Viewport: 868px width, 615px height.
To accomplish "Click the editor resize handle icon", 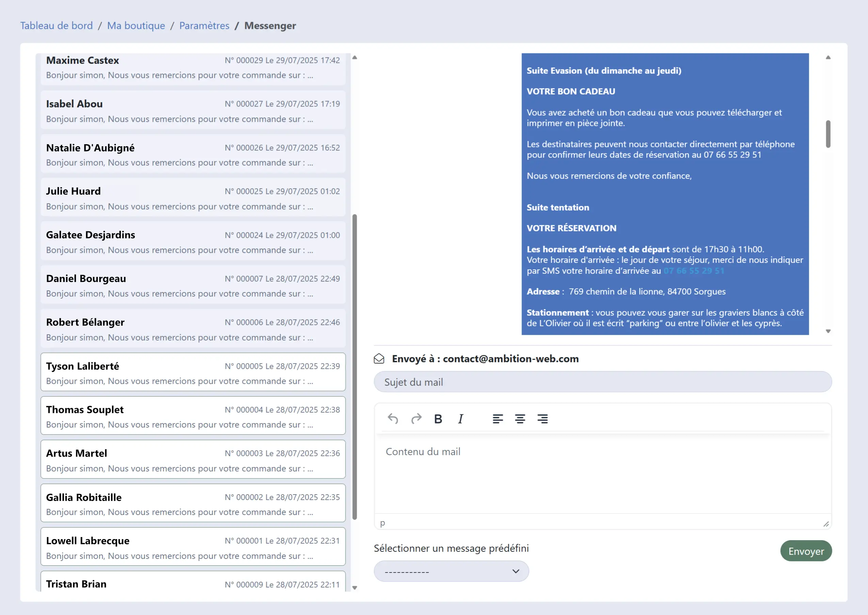I will 826,524.
